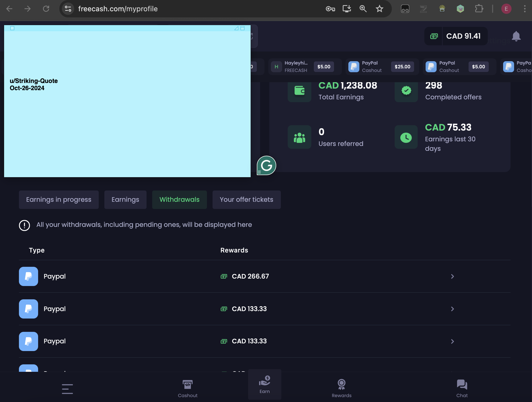Click the Paypal icon in CAD 266.67 row

[x=28, y=277]
